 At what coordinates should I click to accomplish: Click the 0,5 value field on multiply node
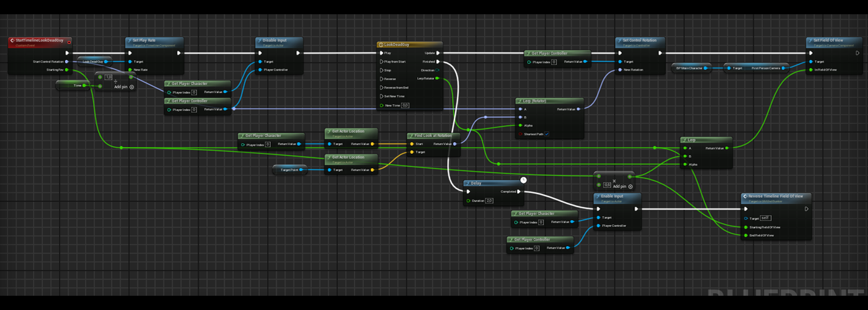click(x=607, y=185)
